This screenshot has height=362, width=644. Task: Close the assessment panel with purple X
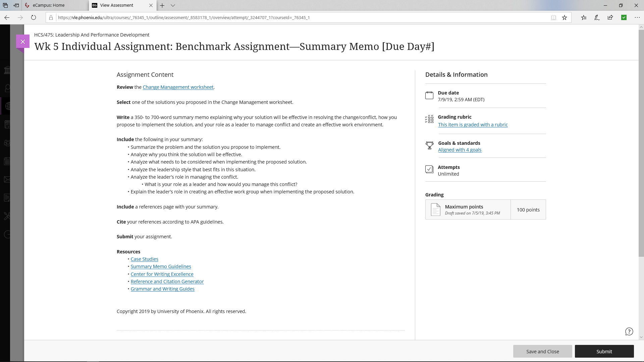pos(23,42)
